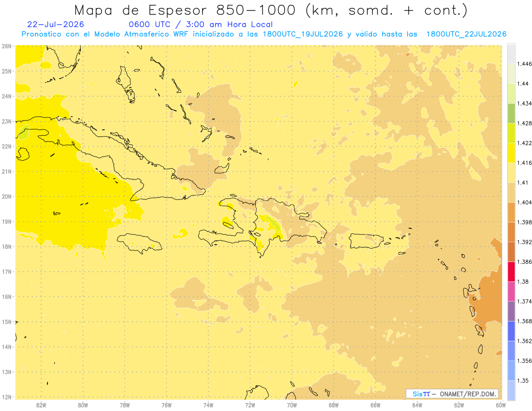Click the legend value 1.422
Viewport: 532px width, 411px height.
tap(524, 143)
